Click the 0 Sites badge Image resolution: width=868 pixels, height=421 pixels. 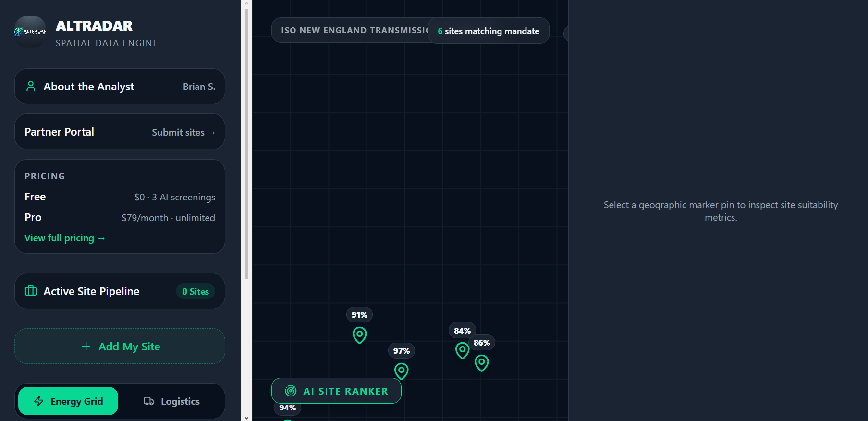pos(196,291)
